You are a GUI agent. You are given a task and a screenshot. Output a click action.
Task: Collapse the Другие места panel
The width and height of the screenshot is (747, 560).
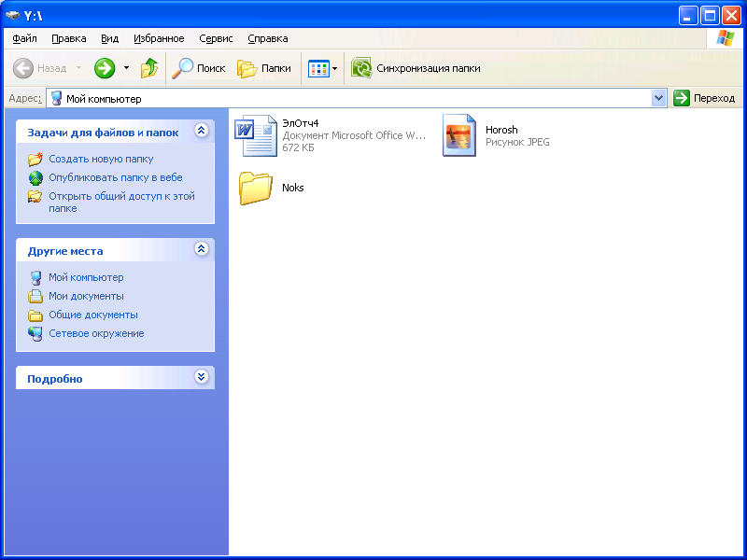click(202, 248)
